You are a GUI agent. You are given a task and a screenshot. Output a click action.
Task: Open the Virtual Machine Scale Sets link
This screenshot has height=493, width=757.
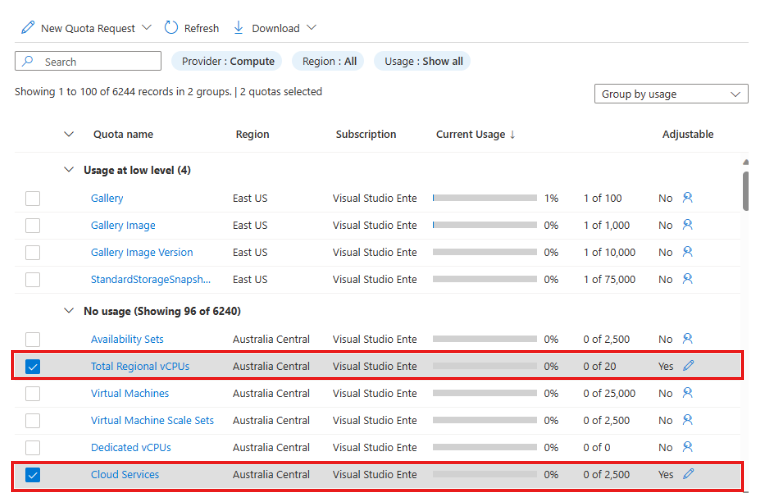coord(152,420)
